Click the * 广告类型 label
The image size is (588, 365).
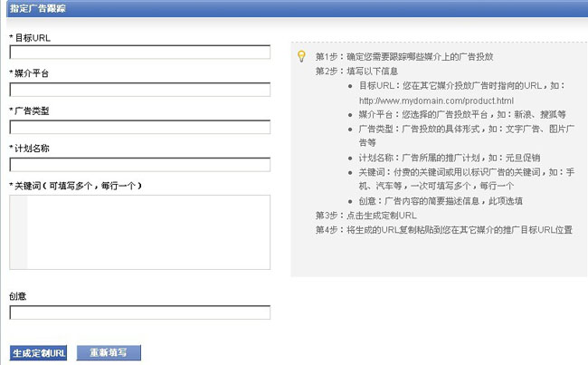click(29, 110)
